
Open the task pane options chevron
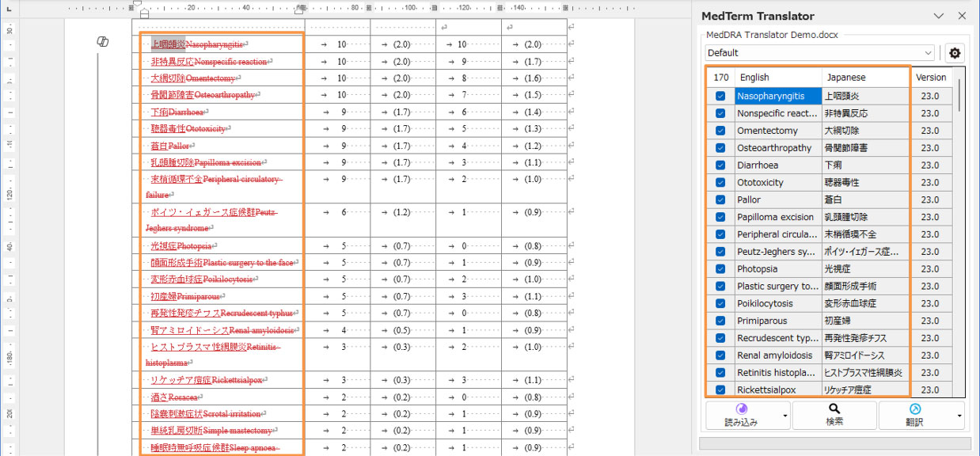[x=939, y=16]
